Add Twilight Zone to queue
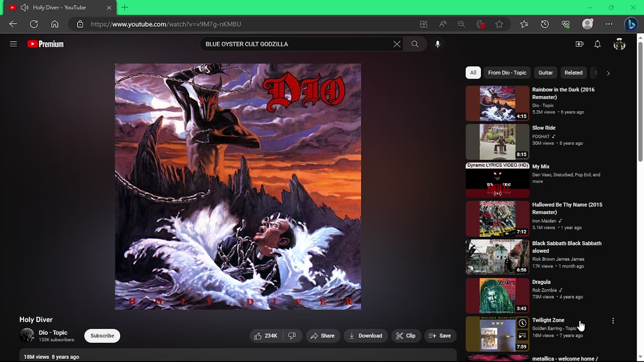 coord(522,336)
